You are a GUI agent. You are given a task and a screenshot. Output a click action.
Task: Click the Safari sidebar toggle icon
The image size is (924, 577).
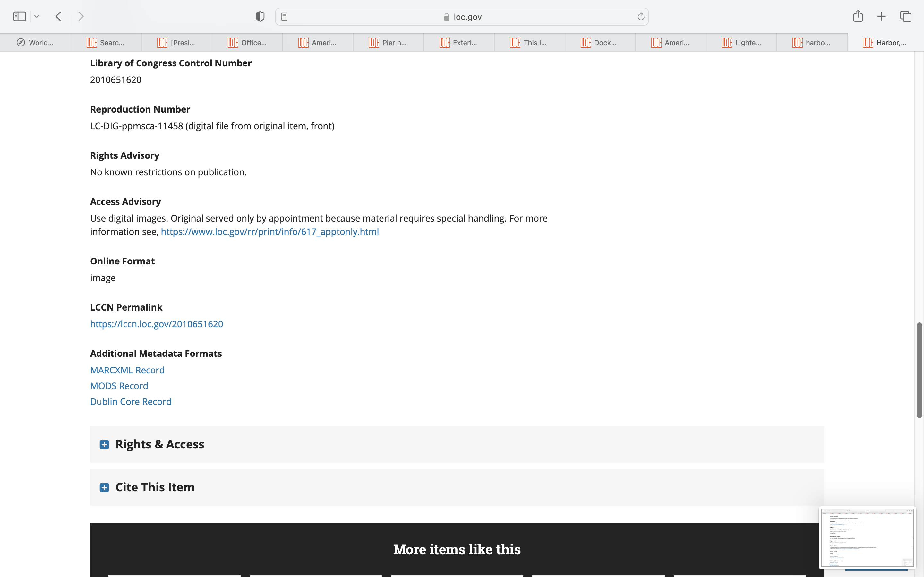click(x=20, y=16)
